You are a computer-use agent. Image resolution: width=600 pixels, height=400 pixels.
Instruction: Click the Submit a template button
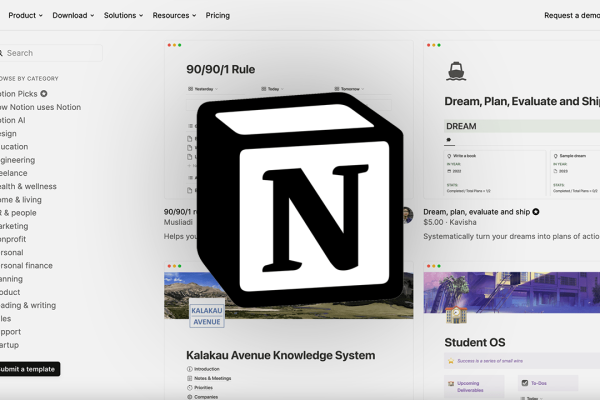click(30, 369)
